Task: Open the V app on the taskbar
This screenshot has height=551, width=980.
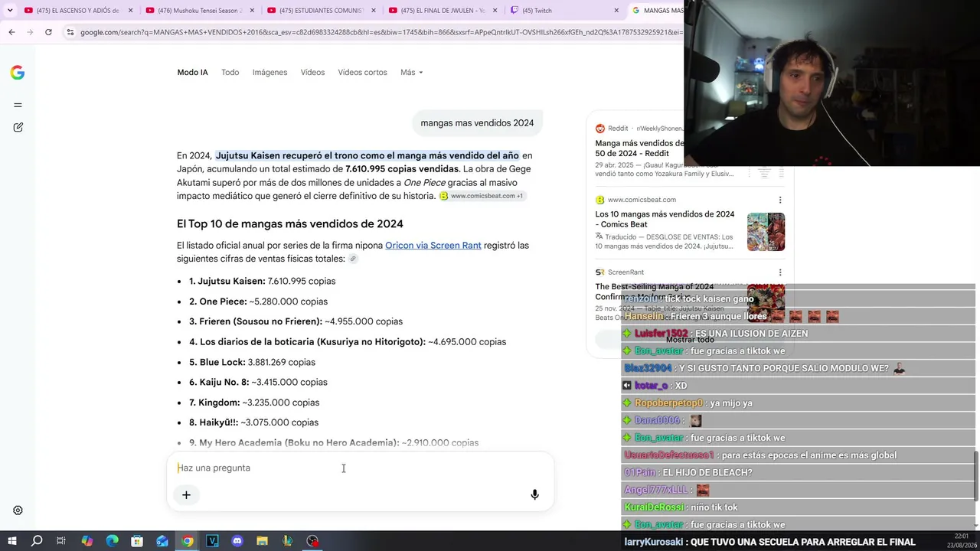Action: [212, 541]
